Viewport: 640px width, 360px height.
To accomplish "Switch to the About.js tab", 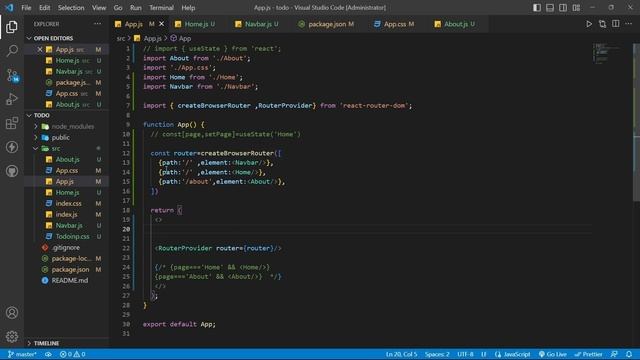I will click(455, 24).
